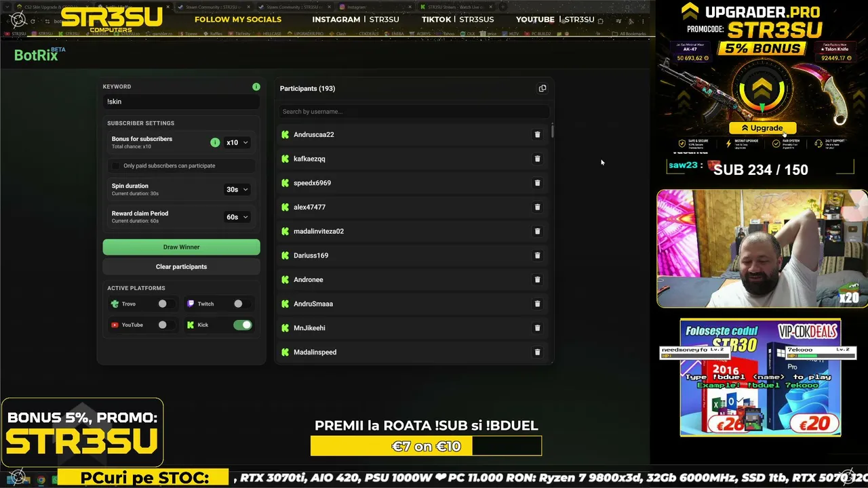This screenshot has height=488, width=868.
Task: Click the Kick icon beside kafkaezqq
Action: point(285,159)
